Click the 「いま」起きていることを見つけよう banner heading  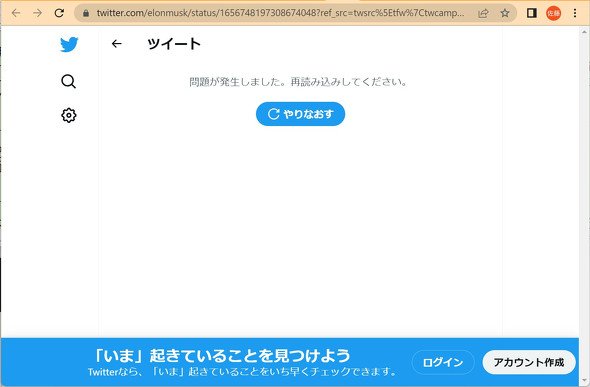pyautogui.click(x=222, y=355)
